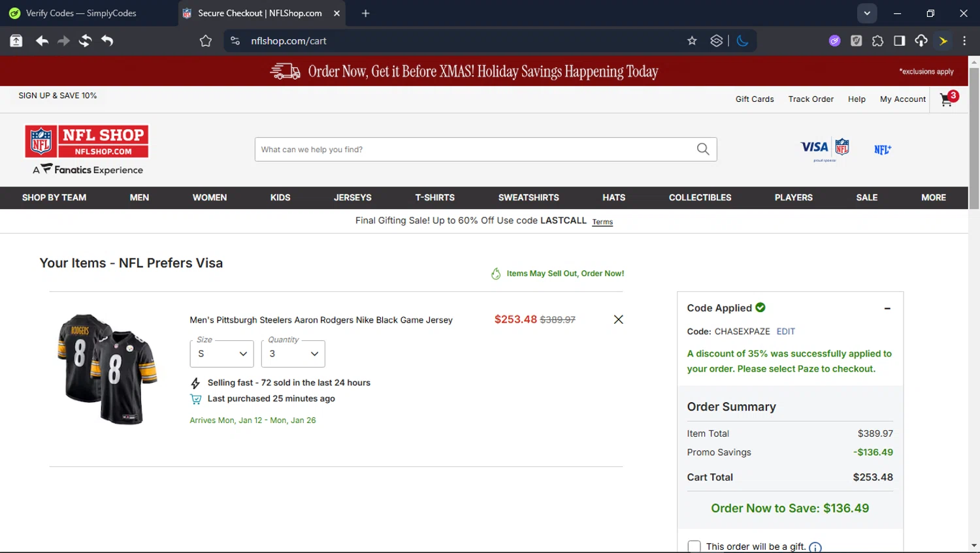
Task: Close the Secure Checkout tab
Action: (336, 13)
